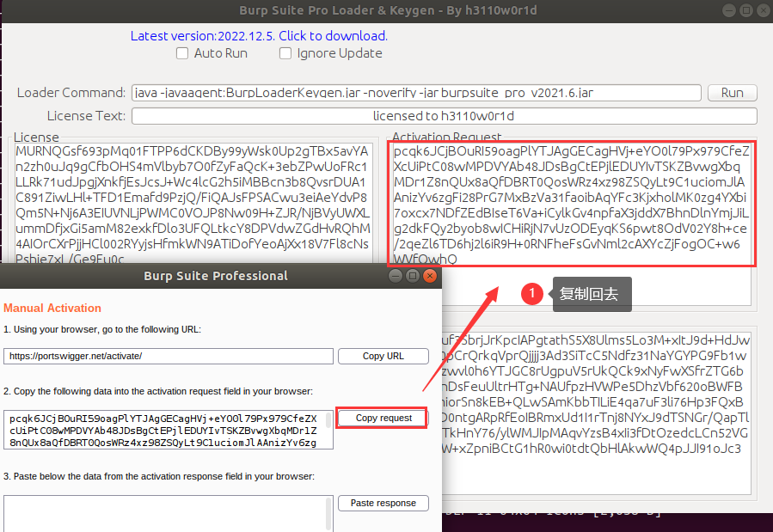Click step 3 'Paste below the data' instruction

159,476
